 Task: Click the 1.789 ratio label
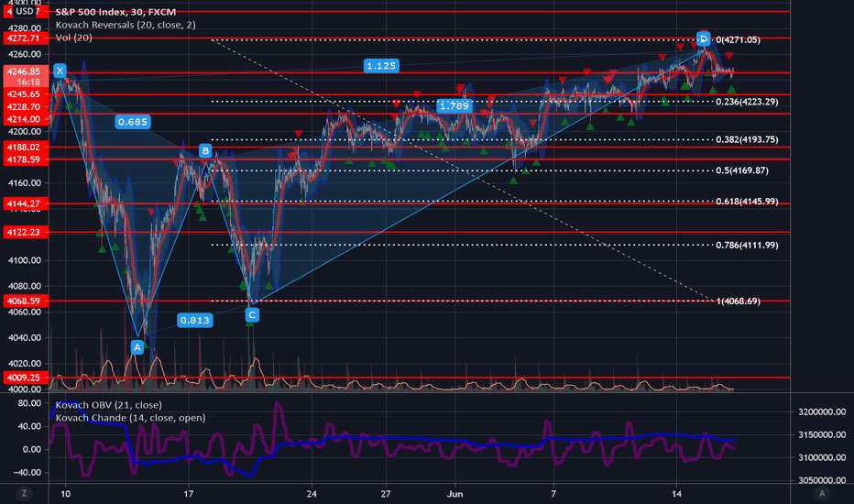(454, 105)
